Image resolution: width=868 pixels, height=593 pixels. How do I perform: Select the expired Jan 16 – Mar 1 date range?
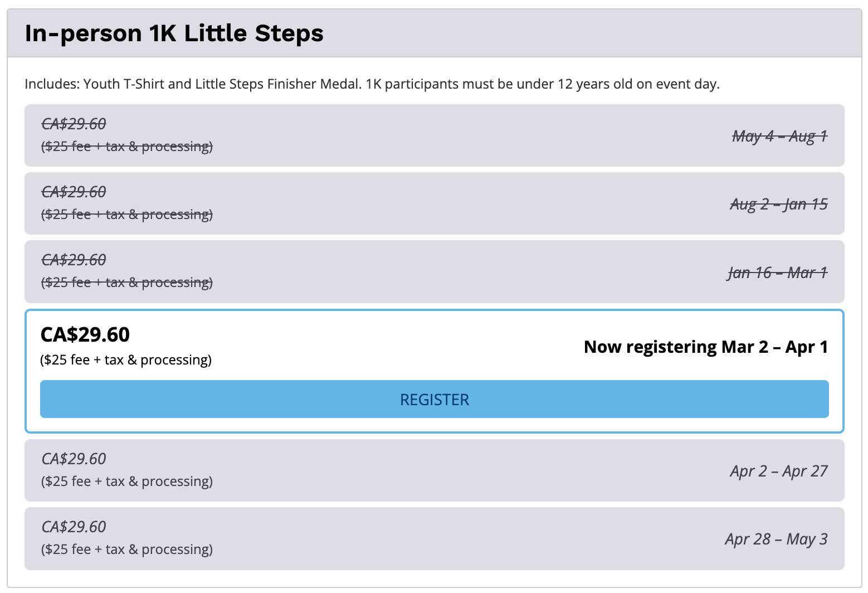tap(777, 273)
